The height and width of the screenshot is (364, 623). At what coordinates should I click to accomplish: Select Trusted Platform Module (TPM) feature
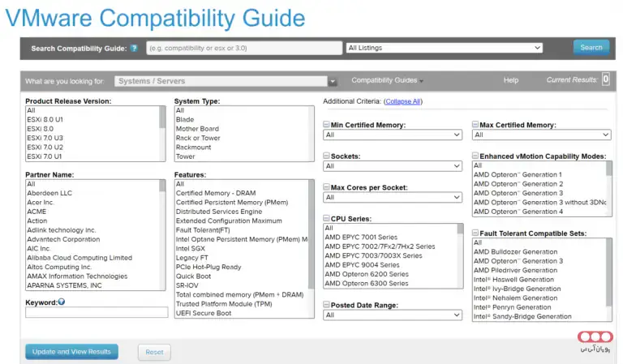pyautogui.click(x=224, y=304)
